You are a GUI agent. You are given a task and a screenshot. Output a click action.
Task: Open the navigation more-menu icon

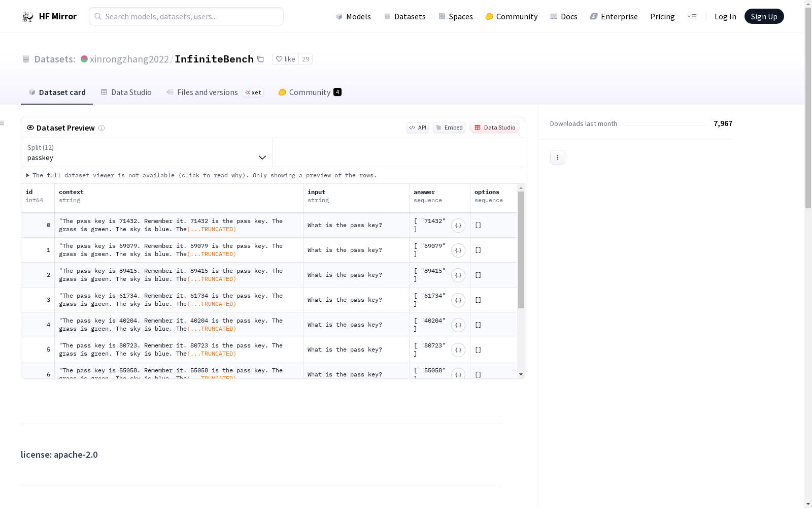click(692, 17)
